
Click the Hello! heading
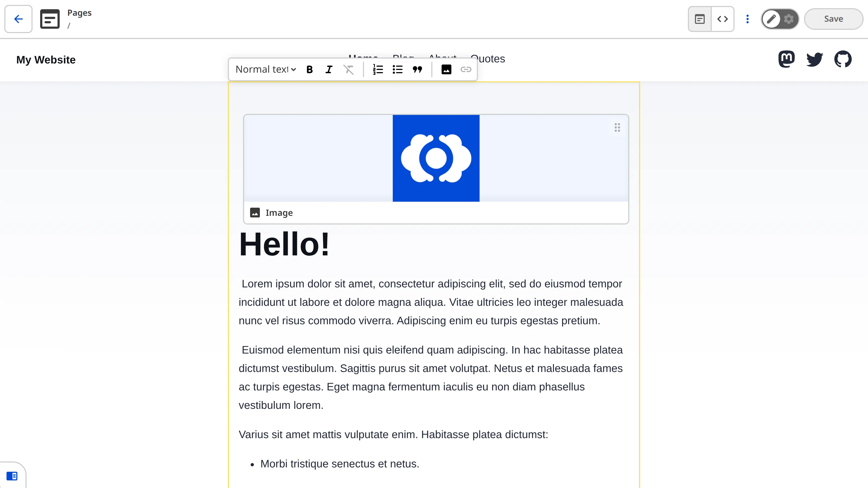[284, 244]
